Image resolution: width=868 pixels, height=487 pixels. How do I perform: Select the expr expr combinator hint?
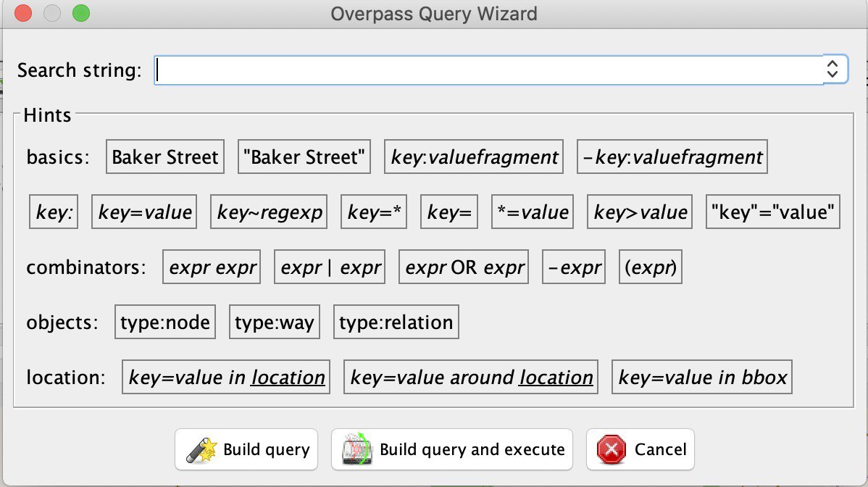click(212, 267)
